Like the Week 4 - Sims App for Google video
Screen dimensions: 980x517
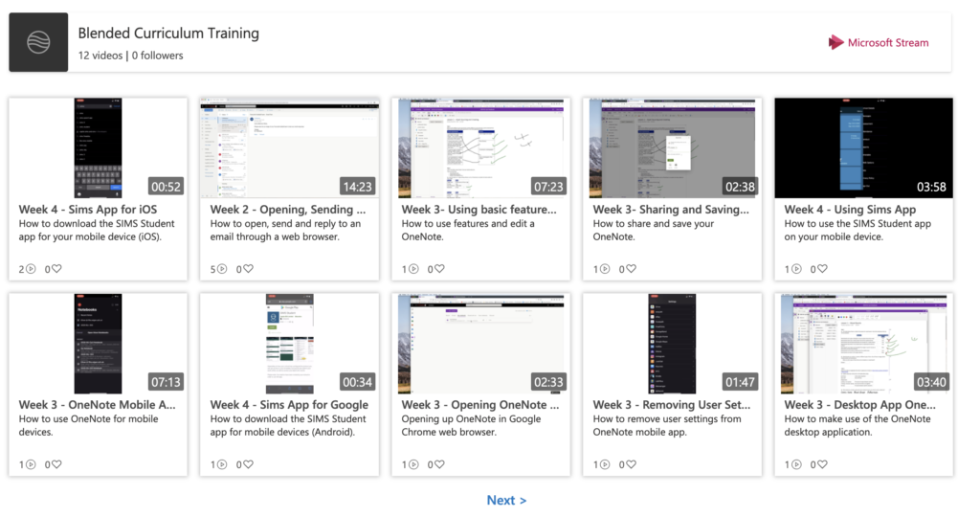248,464
